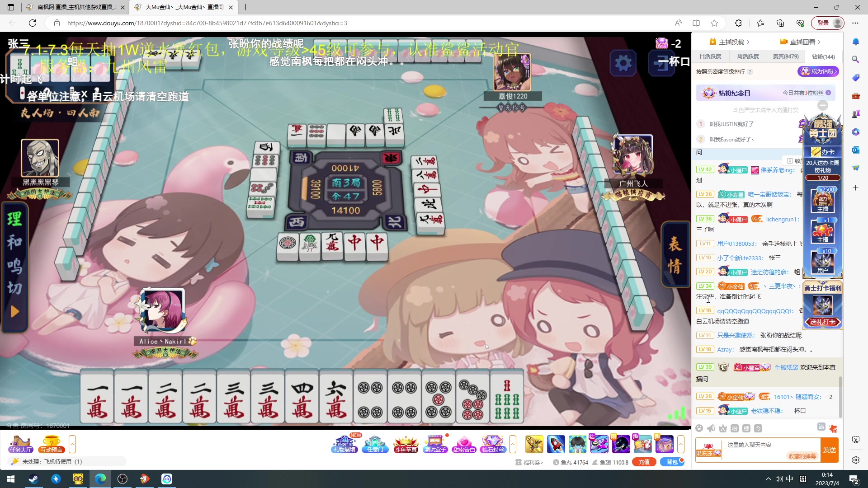
Task: Expand the orange play arrow on game sidebar
Action: [x=15, y=312]
